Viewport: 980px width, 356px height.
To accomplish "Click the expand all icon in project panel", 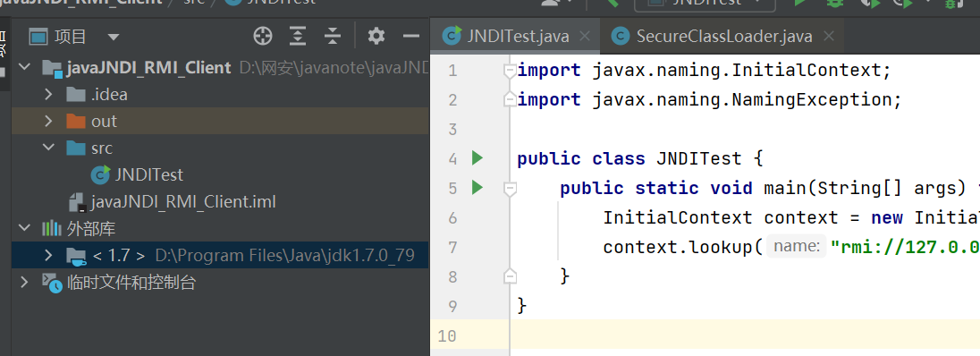I will [x=298, y=37].
